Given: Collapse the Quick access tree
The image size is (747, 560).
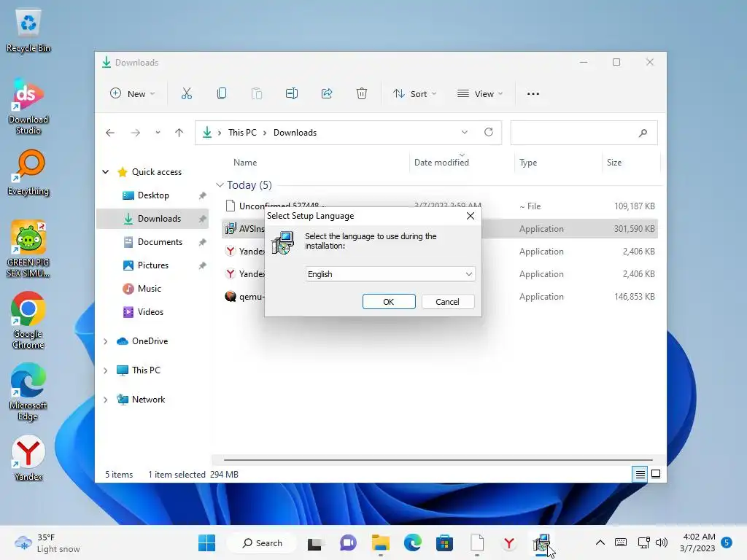Looking at the screenshot, I should [106, 171].
